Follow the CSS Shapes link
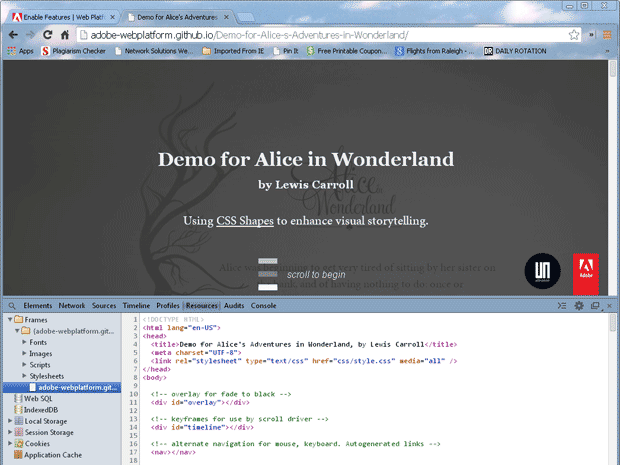 (x=245, y=221)
